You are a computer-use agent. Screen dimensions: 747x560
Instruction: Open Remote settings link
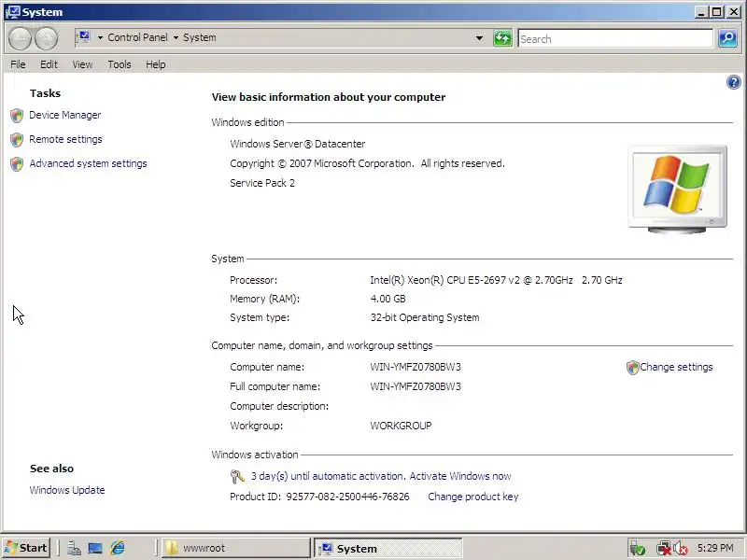point(65,139)
